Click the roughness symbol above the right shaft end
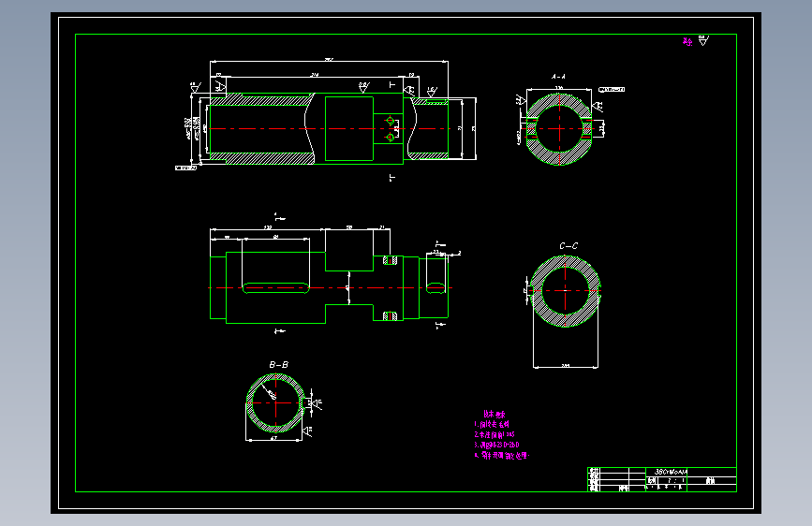 [432, 92]
